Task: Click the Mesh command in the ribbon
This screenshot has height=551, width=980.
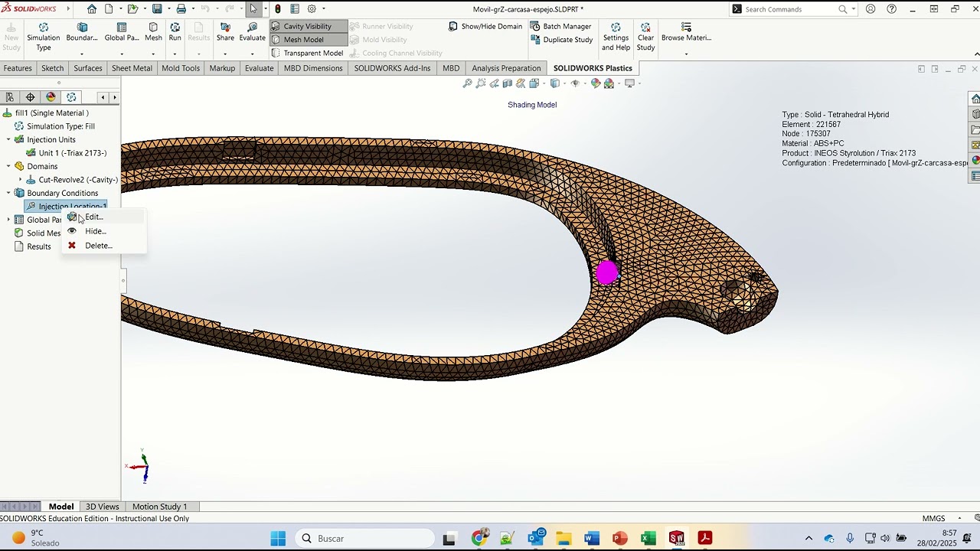Action: coord(153,32)
